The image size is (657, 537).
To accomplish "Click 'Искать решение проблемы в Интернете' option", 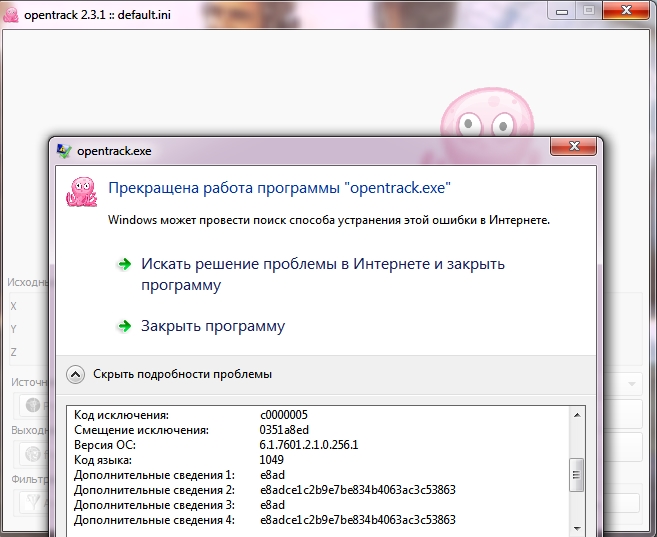I will pyautogui.click(x=323, y=274).
